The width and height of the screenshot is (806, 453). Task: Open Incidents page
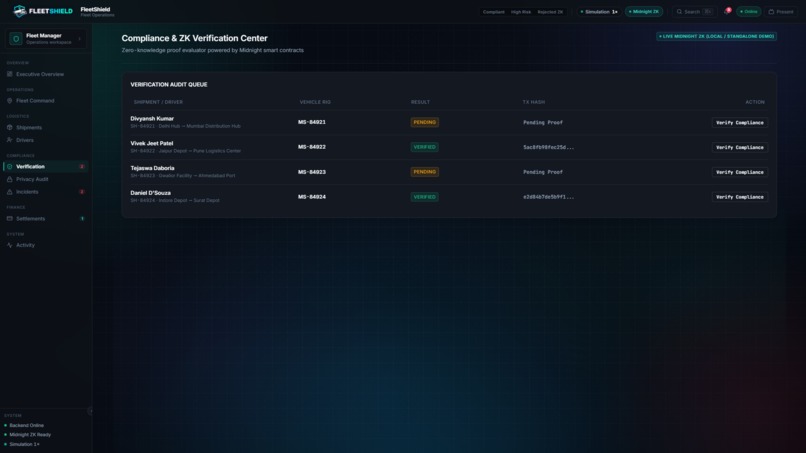(x=46, y=192)
